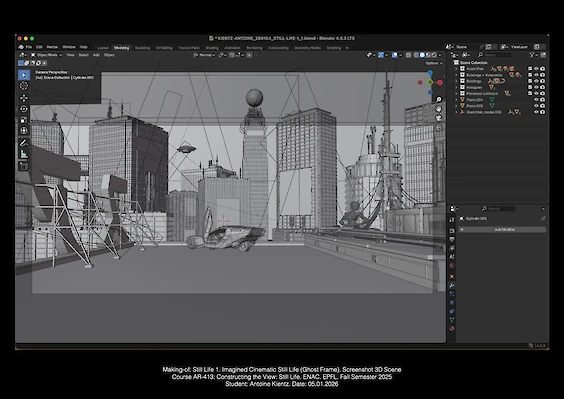Add a workspace with the plus button
Image resolution: width=564 pixels, height=399 pixels.
pyautogui.click(x=347, y=47)
